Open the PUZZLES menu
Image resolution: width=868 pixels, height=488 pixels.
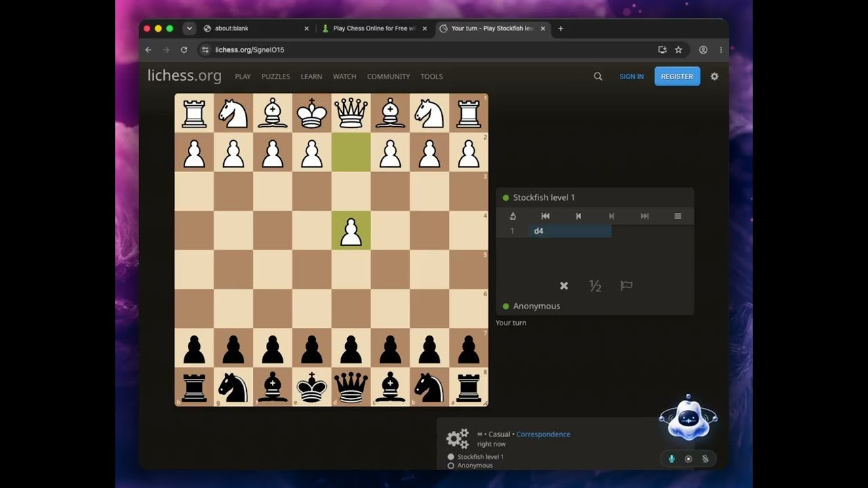coord(275,77)
